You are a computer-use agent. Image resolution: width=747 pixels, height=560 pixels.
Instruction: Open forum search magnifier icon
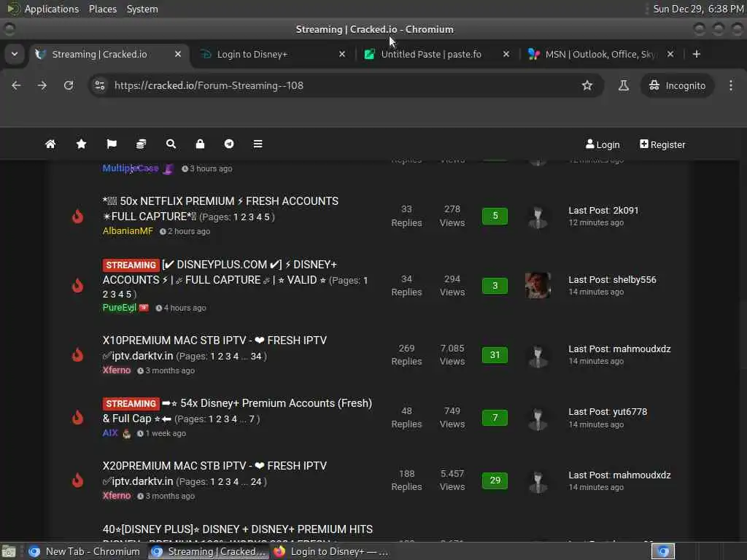pyautogui.click(x=171, y=144)
